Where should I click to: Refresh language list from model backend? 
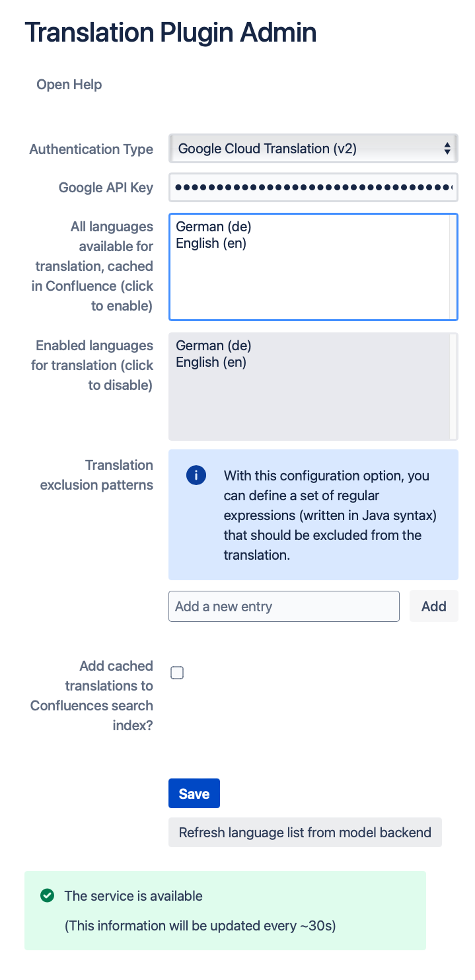tap(305, 832)
